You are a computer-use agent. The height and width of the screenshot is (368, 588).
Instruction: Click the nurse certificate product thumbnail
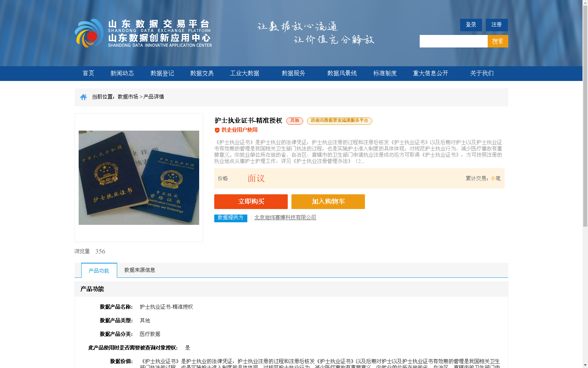tap(139, 178)
